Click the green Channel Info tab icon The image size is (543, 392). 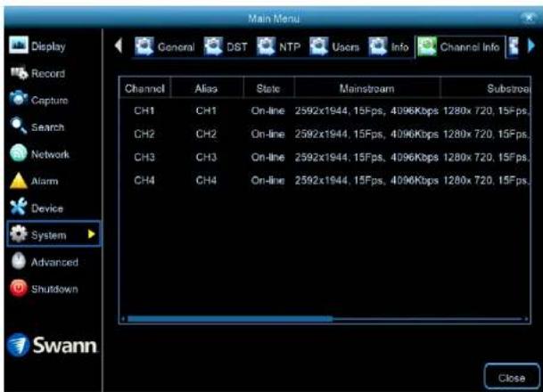427,46
